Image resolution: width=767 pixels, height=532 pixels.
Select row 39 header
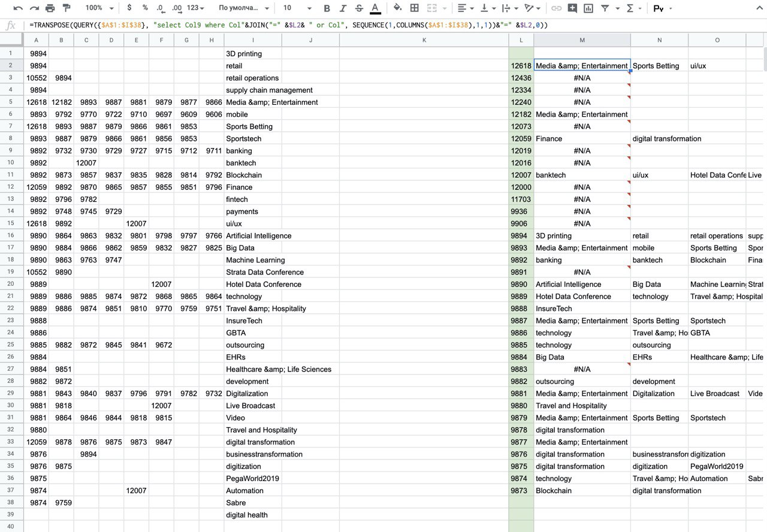11,515
